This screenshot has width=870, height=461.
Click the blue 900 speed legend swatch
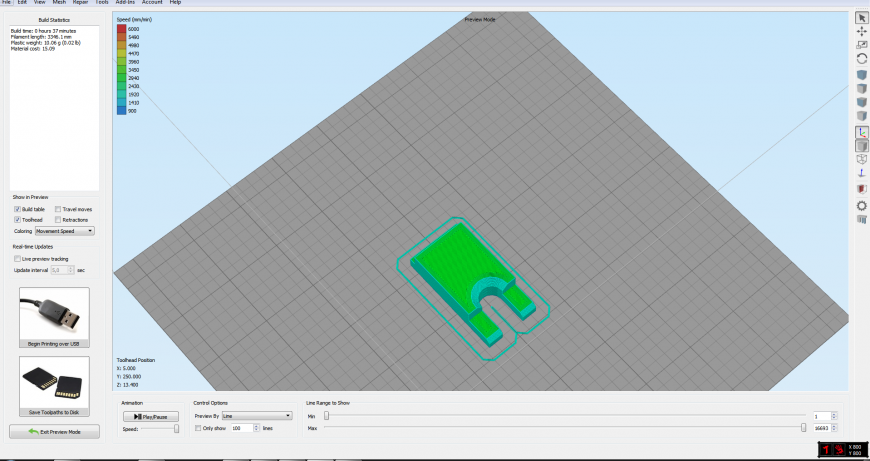click(x=122, y=111)
